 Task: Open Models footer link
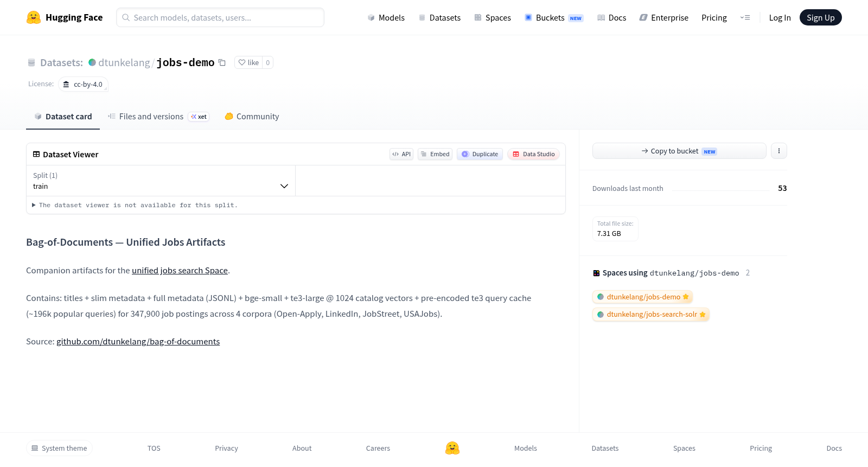(526, 448)
